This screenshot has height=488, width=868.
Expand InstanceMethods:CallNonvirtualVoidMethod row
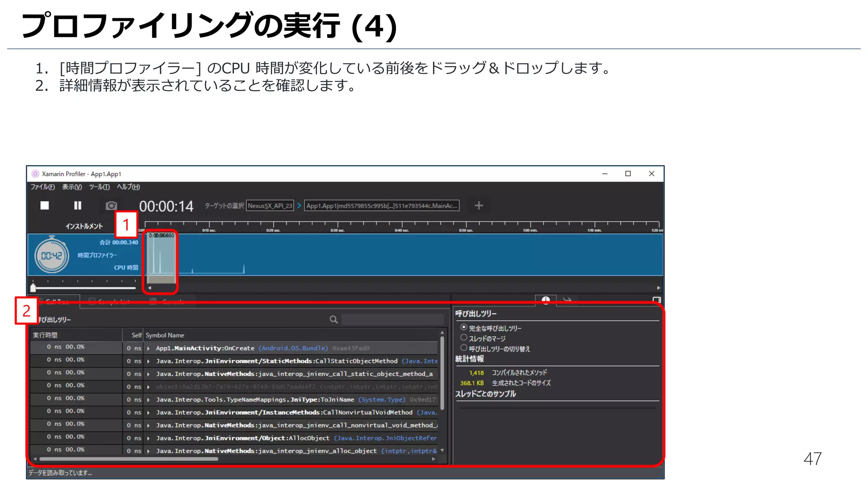pyautogui.click(x=148, y=413)
